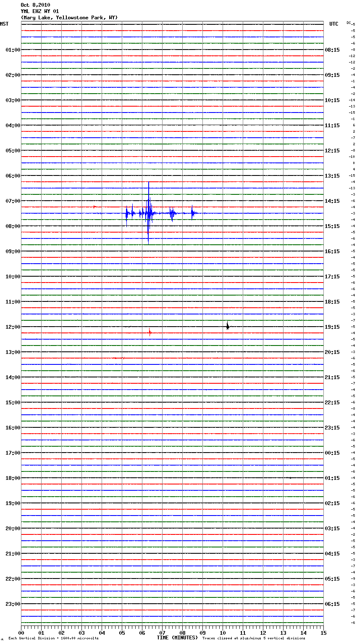Select the 15:00 MST row label
This screenshot has height=644, width=357.
point(13,403)
